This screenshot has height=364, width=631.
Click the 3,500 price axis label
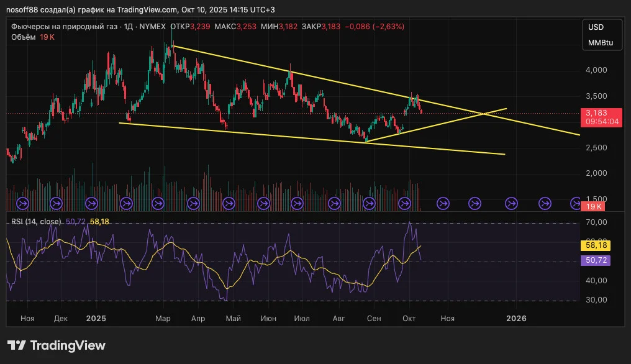pyautogui.click(x=596, y=96)
